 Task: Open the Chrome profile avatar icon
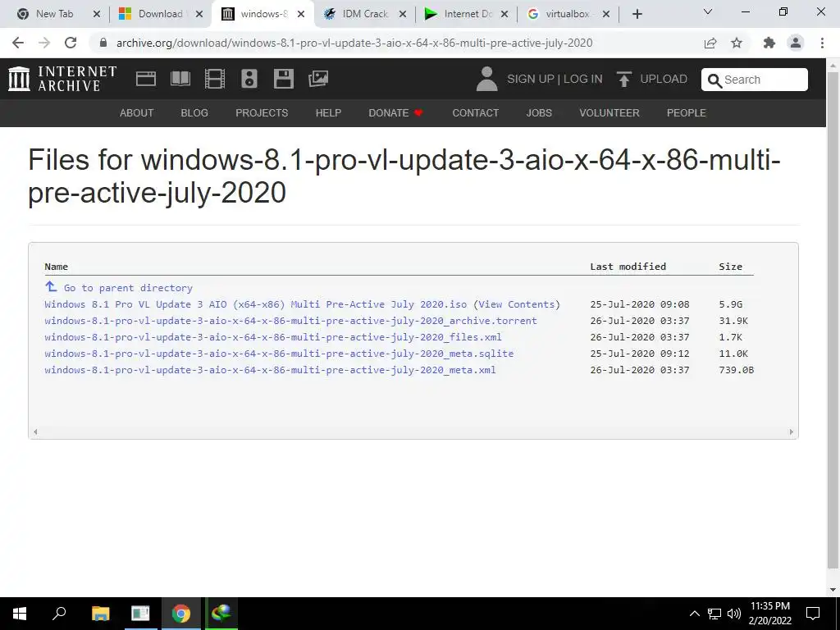[796, 43]
